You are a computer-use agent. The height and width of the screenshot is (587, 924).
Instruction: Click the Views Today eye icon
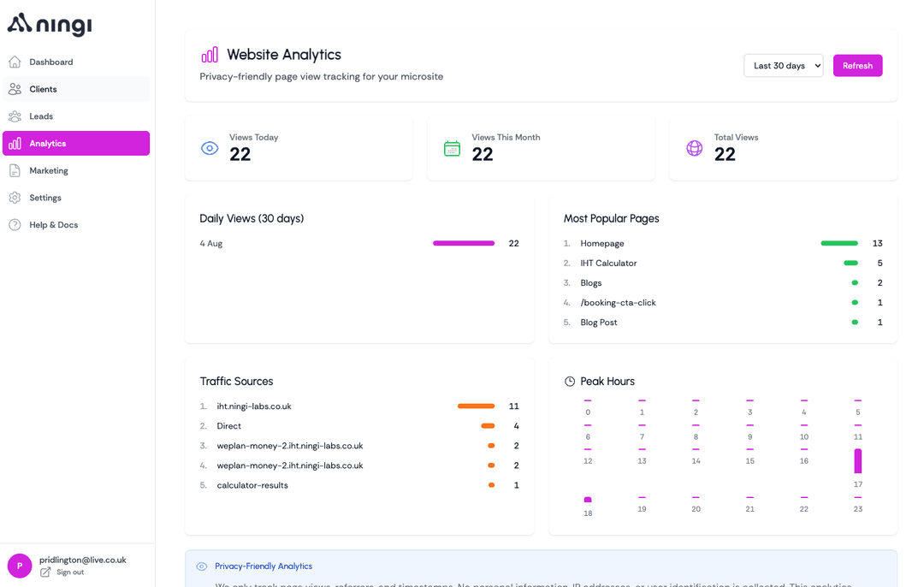[x=210, y=148]
